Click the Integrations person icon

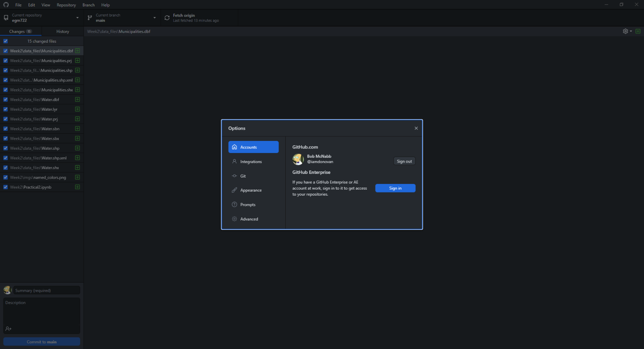point(234,161)
